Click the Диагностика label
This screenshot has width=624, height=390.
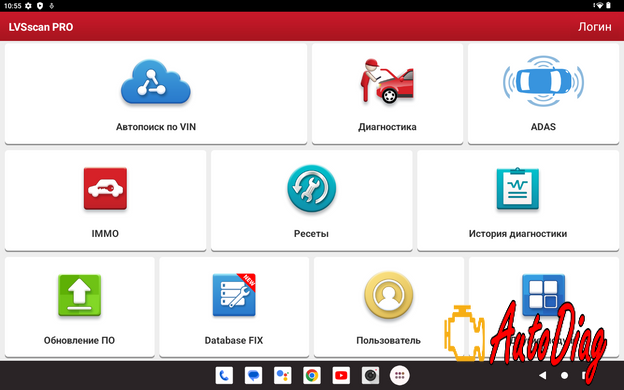(387, 127)
